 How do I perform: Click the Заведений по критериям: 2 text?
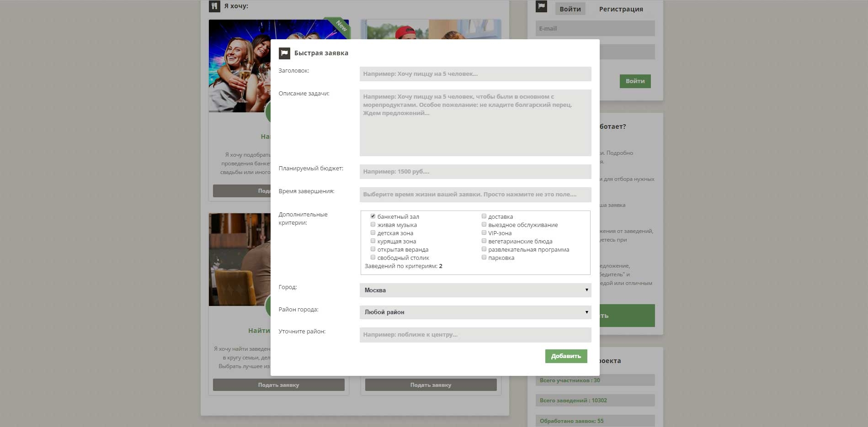pos(404,266)
